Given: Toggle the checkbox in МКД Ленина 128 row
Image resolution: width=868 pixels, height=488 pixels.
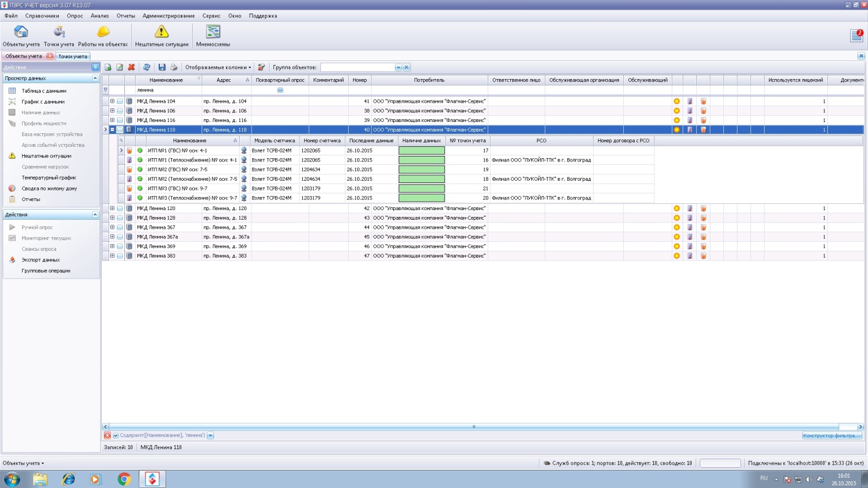Looking at the screenshot, I should coord(120,218).
